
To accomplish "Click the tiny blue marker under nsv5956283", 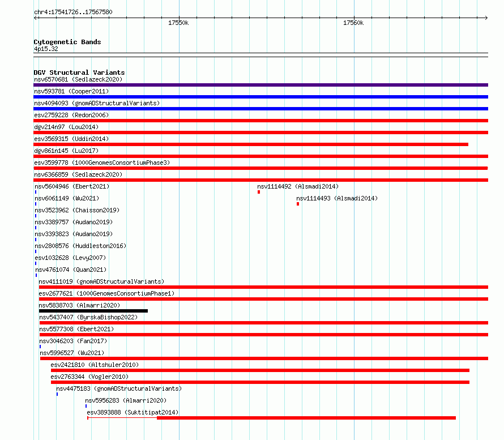I will pyautogui.click(x=86, y=406).
